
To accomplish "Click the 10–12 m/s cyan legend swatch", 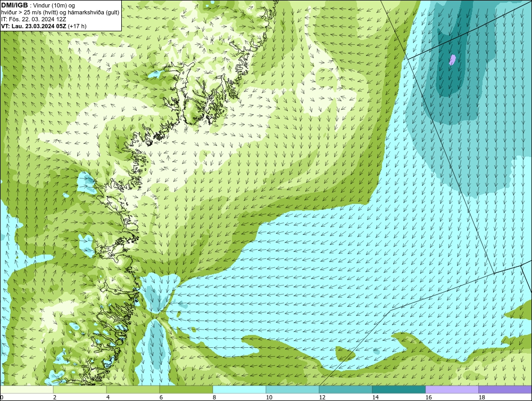I will 293,389.
